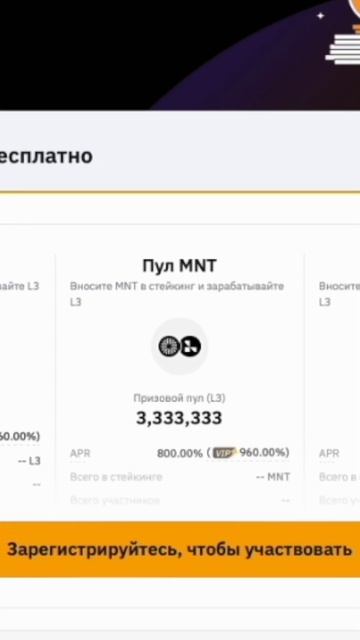Click the 3,333,333 prize pool amount

179,418
